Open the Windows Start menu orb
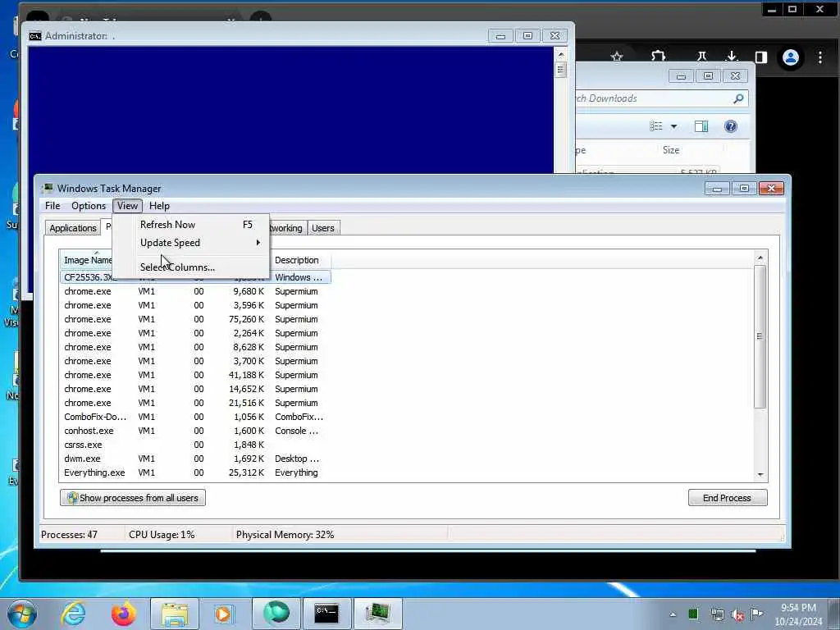Screen dimensions: 840x630 22,614
